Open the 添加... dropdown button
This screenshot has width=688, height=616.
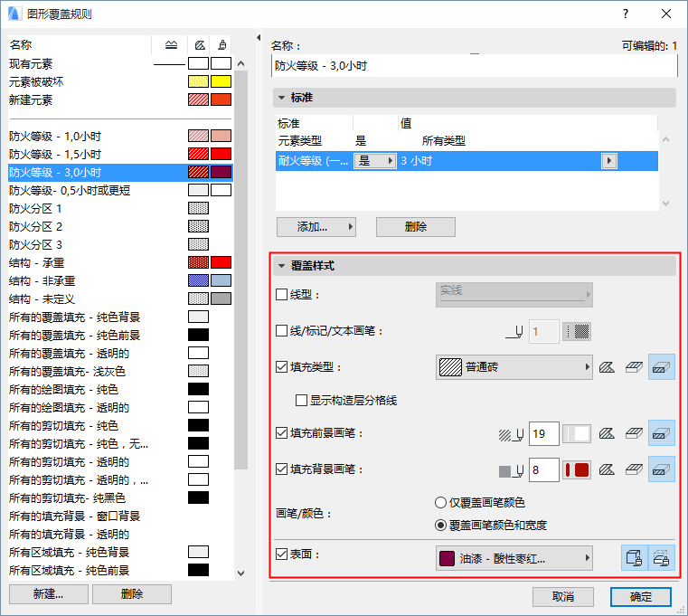tap(316, 227)
